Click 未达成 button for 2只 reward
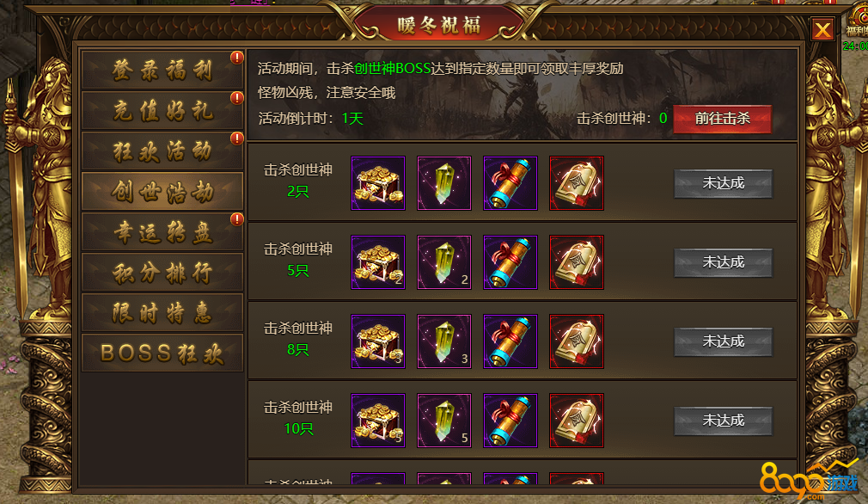 723,183
